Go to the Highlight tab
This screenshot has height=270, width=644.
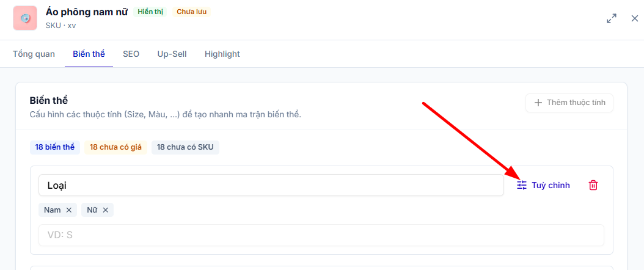pyautogui.click(x=222, y=54)
